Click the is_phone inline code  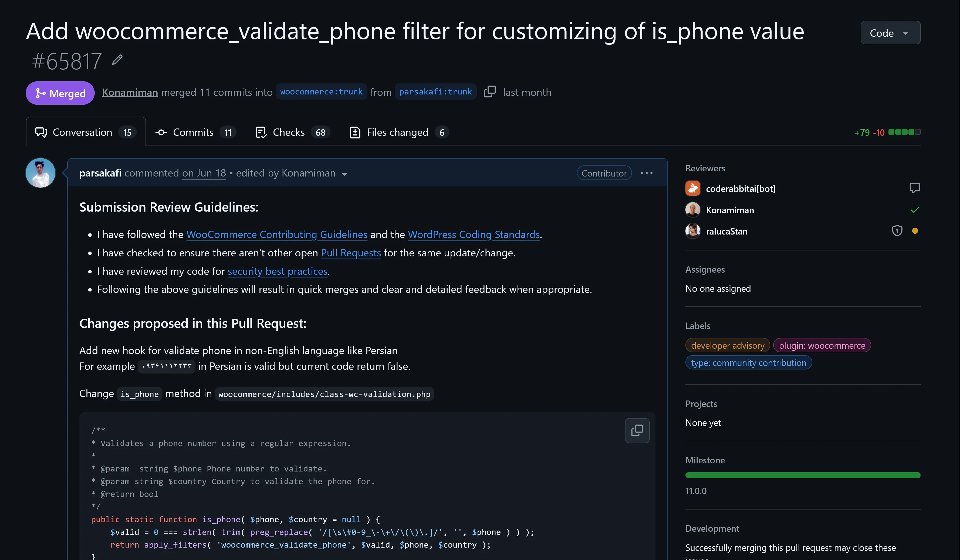tap(139, 394)
